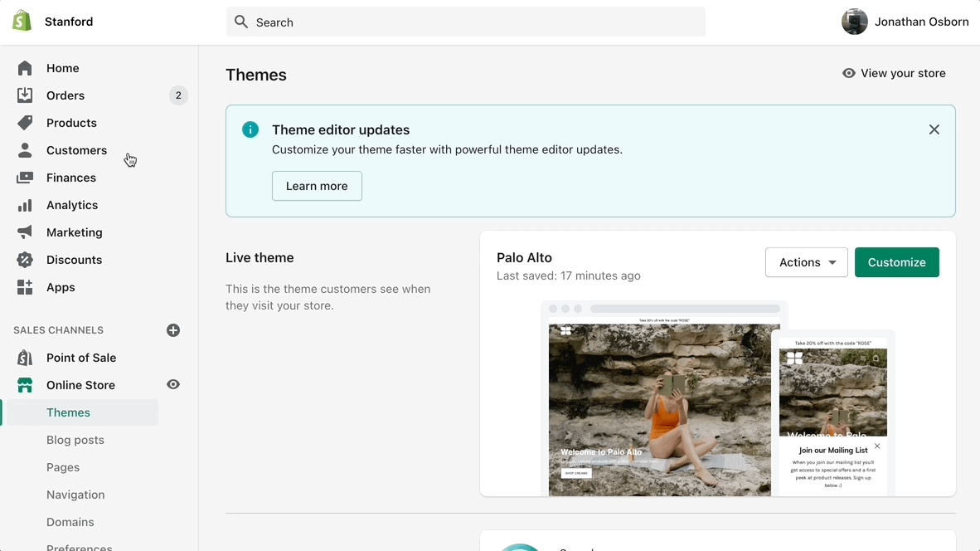This screenshot has width=980, height=551.
Task: Click the Marketing megaphone icon
Action: [25, 232]
